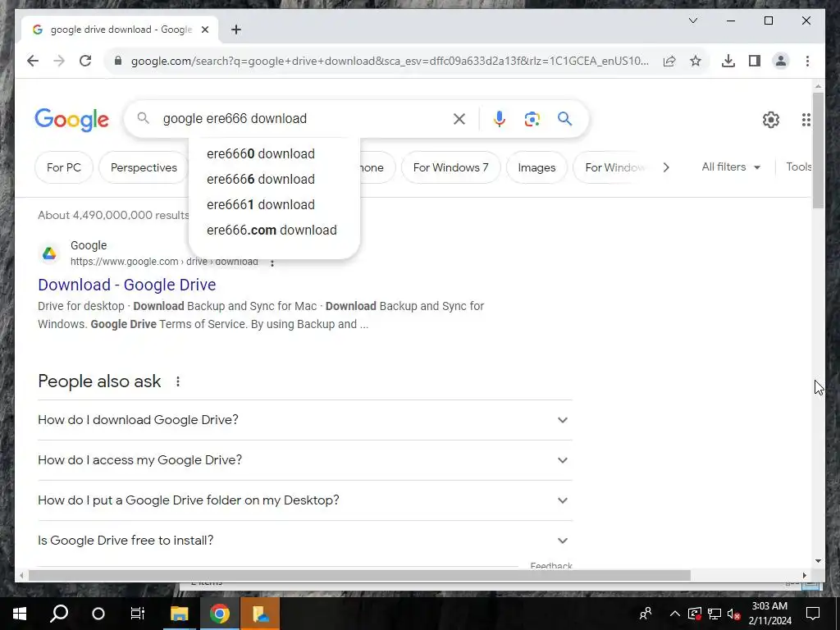Select the "For Windows 7" filter chip
Screen dimensions: 840x630
tap(450, 167)
